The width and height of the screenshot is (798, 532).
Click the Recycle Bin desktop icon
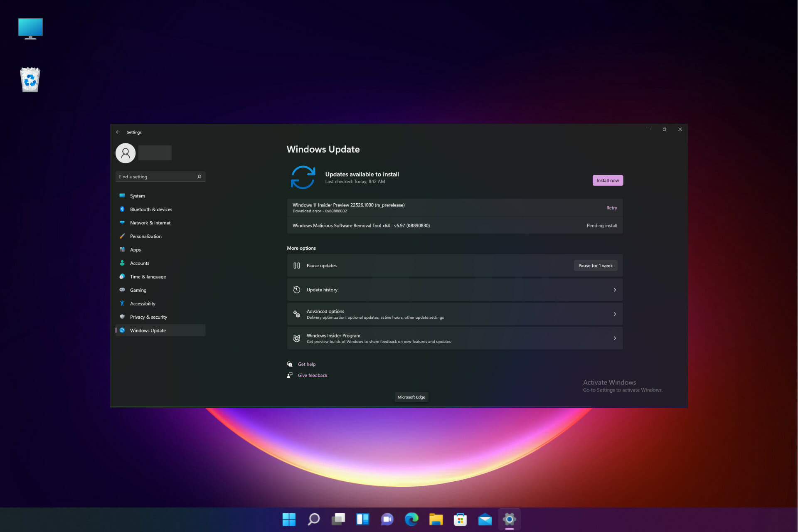click(x=30, y=80)
